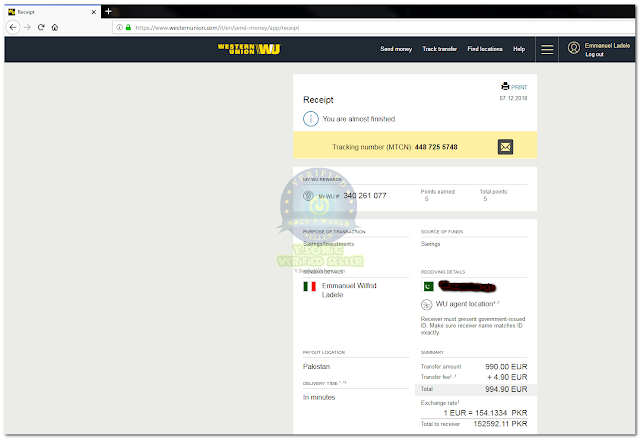Open the Find locations menu item
Image resolution: width=640 pixels, height=439 pixels.
485,49
